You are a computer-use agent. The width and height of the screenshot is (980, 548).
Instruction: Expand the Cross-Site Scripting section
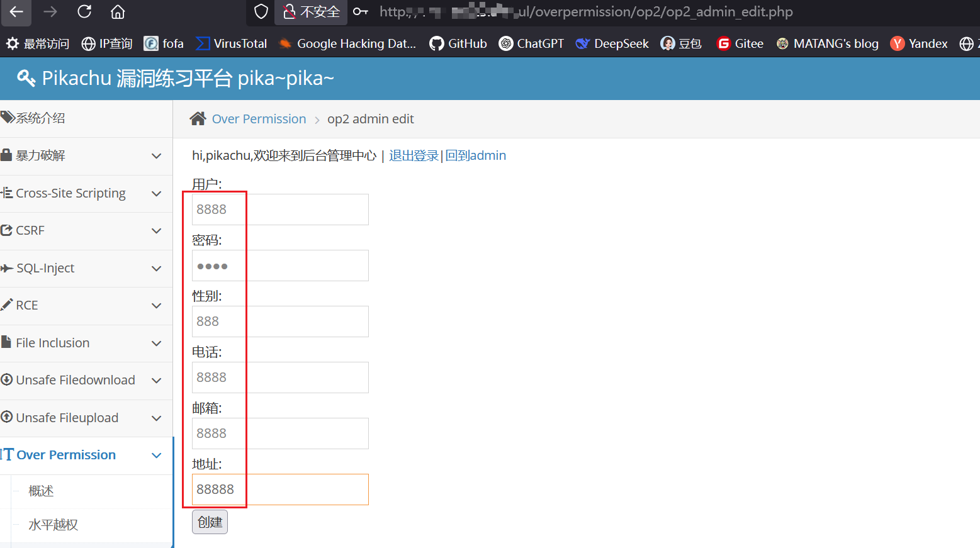(x=82, y=194)
